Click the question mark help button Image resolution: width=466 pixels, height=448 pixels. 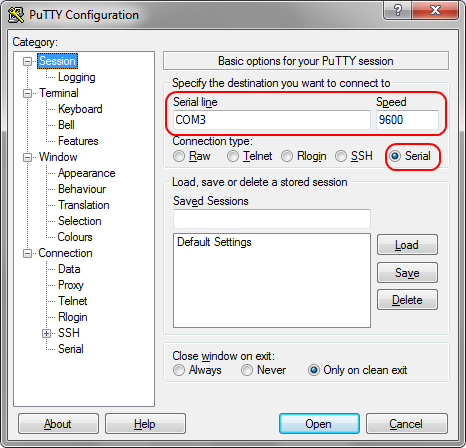click(x=397, y=10)
